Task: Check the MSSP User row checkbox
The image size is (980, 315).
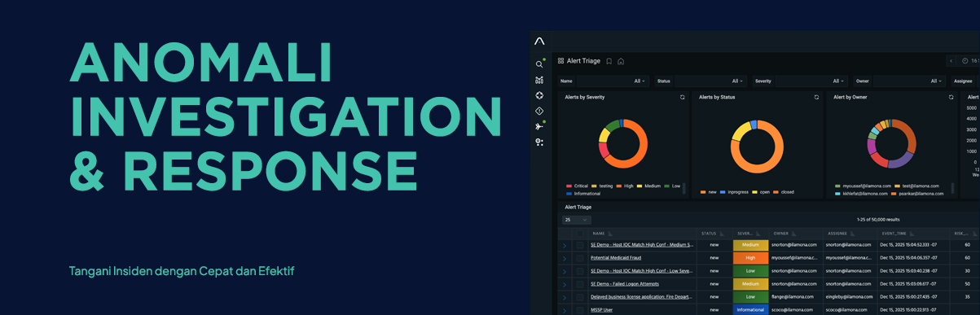Action: [x=580, y=310]
